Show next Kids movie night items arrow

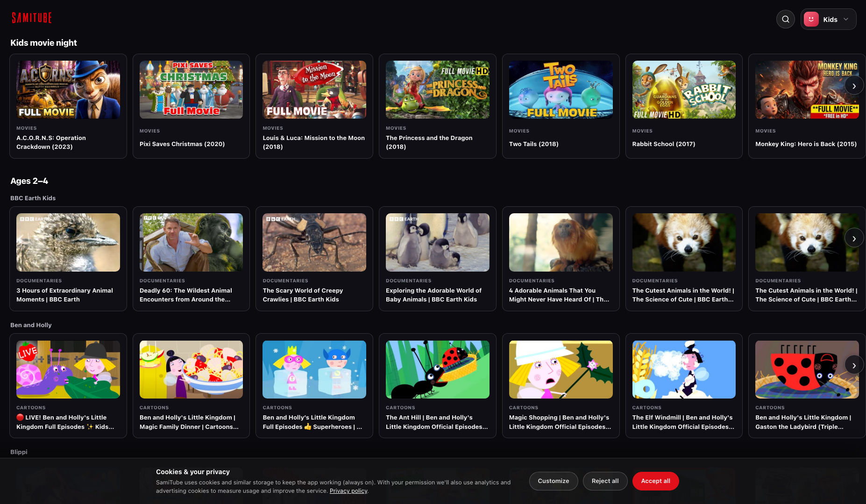click(854, 86)
